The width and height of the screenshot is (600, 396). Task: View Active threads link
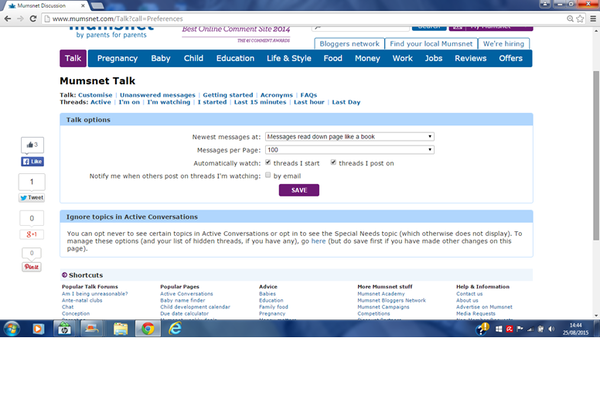point(101,102)
